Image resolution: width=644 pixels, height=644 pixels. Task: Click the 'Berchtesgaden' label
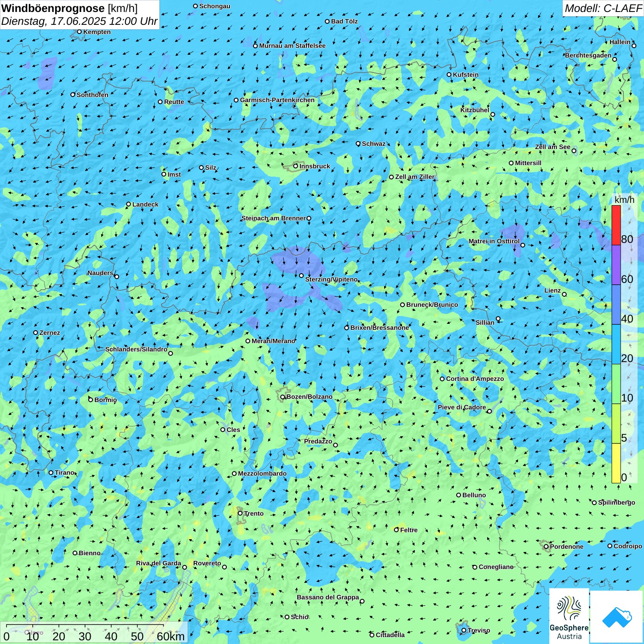[x=588, y=55]
